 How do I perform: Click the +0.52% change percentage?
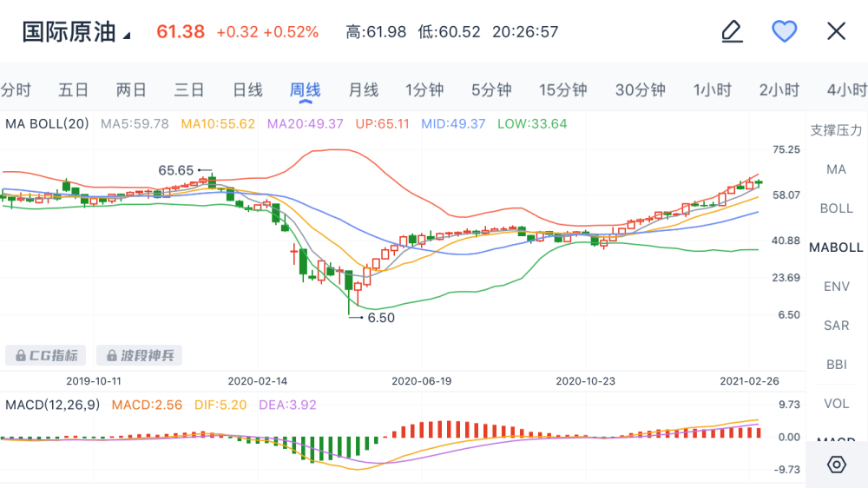tap(291, 32)
